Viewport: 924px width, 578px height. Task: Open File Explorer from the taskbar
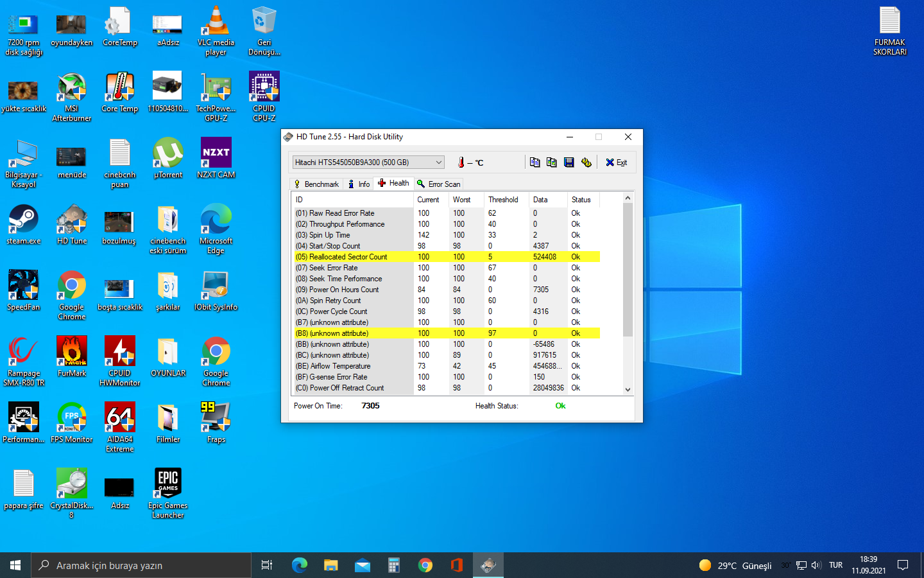(x=330, y=565)
